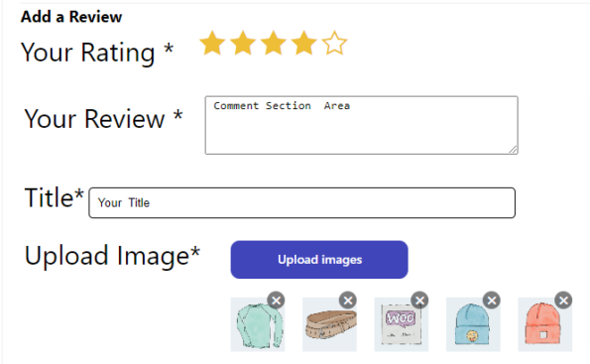Remove the brown belt image
Viewport: 590px width, 364px height.
tap(348, 301)
